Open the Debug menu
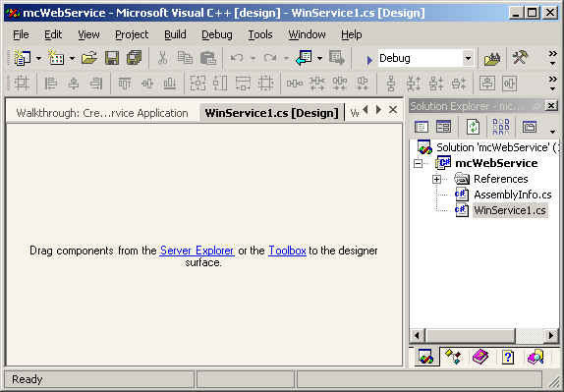 [217, 34]
